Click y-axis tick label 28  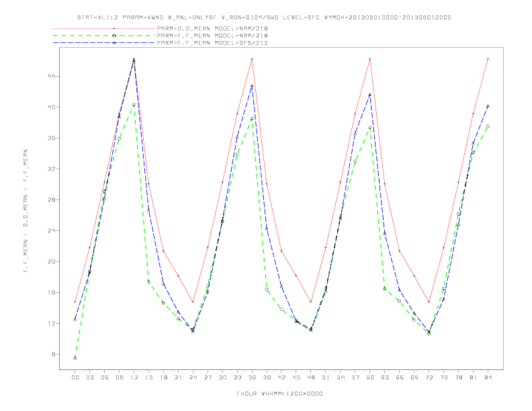tap(51, 199)
